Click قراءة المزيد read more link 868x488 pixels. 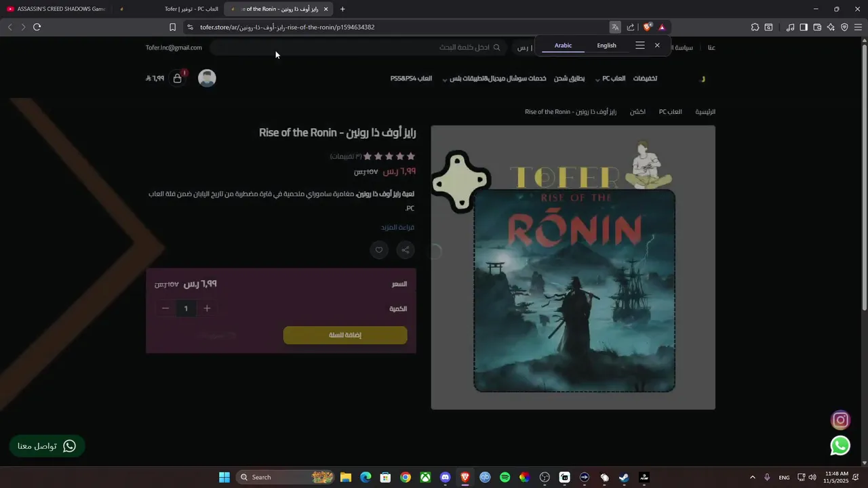[397, 227]
